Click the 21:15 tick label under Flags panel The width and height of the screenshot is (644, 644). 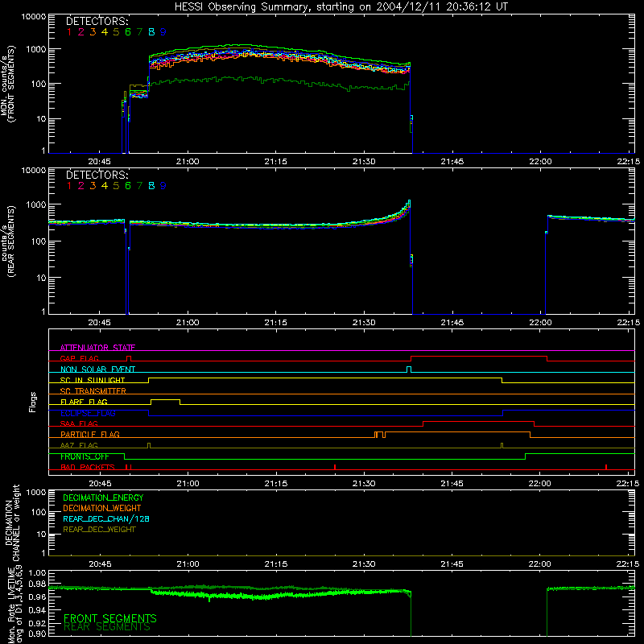tap(276, 484)
